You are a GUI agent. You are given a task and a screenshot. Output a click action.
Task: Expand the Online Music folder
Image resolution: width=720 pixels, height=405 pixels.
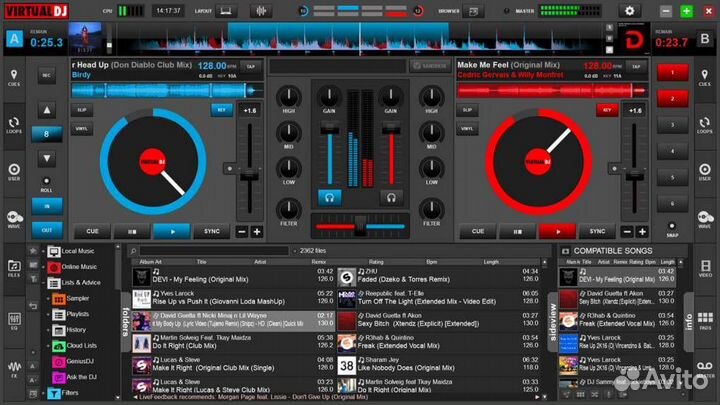click(43, 267)
